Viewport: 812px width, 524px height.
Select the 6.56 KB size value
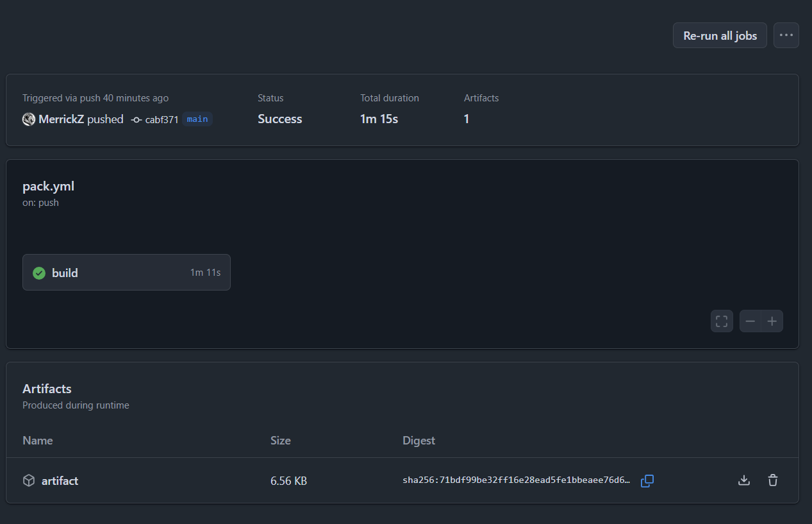(x=289, y=480)
